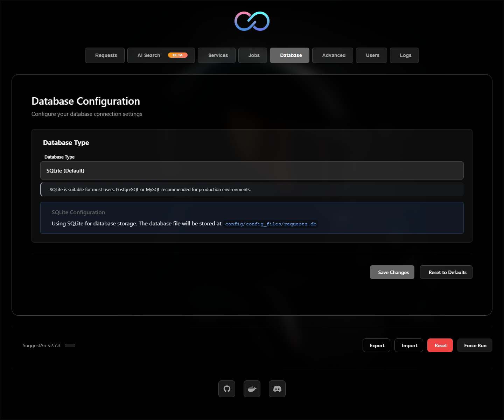Viewport: 504px width, 420px height.
Task: Click the version status pill indicator
Action: 70,345
